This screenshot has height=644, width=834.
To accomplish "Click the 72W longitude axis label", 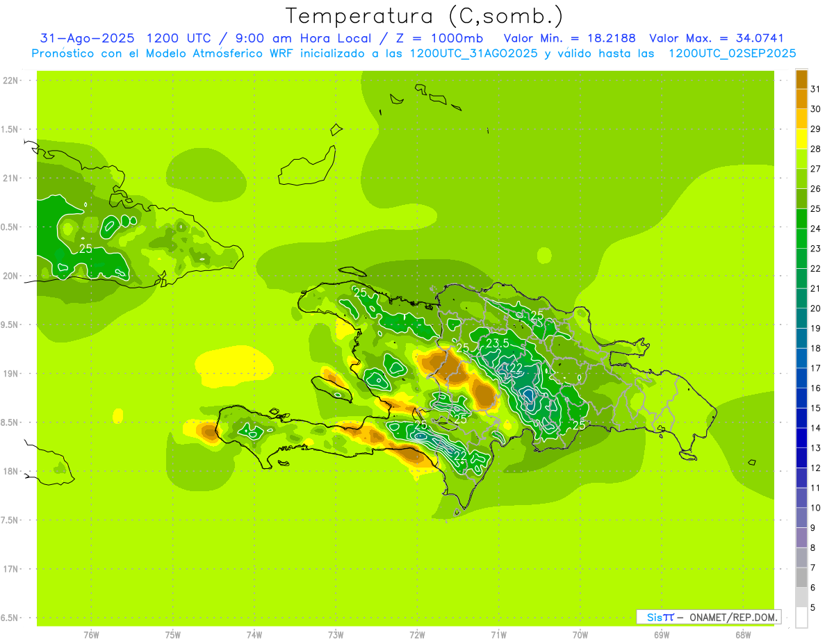I will [417, 634].
